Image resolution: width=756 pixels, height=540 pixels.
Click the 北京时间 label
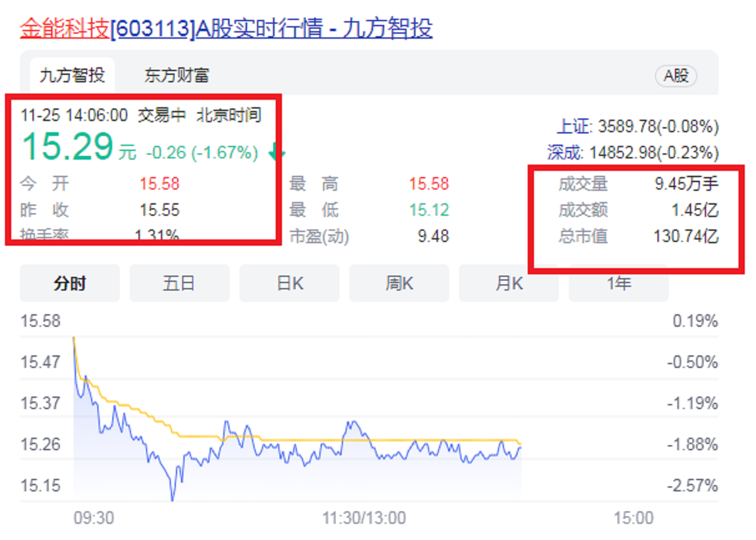229,115
